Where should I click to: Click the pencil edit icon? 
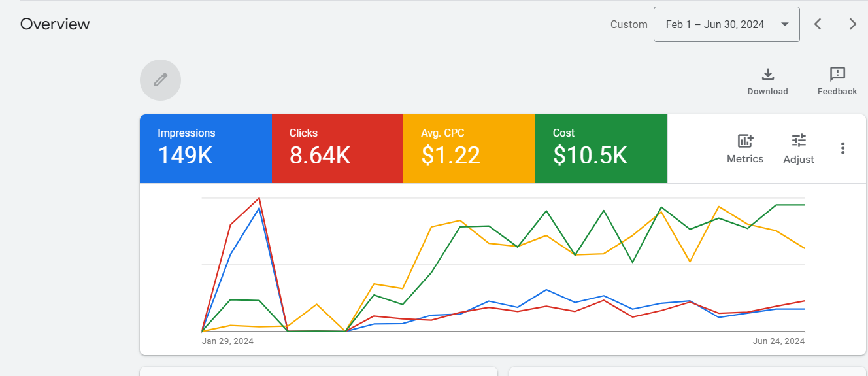pos(160,80)
